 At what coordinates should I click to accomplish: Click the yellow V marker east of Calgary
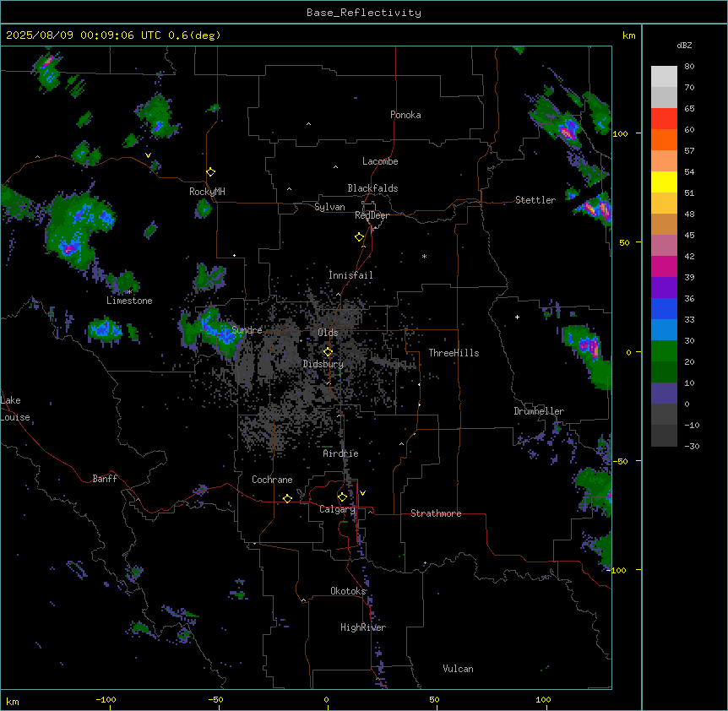pos(362,493)
